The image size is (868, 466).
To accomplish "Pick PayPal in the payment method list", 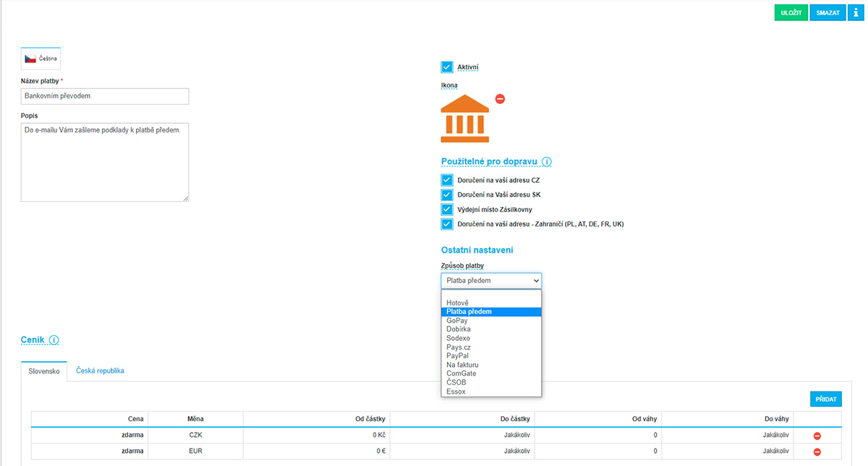I will (458, 356).
